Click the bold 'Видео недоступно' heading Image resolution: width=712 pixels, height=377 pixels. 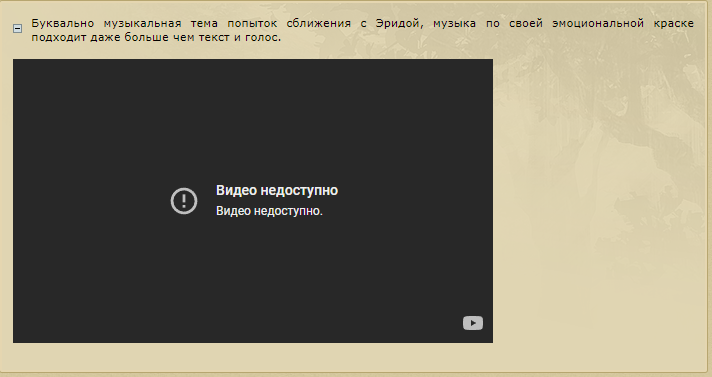pos(277,190)
